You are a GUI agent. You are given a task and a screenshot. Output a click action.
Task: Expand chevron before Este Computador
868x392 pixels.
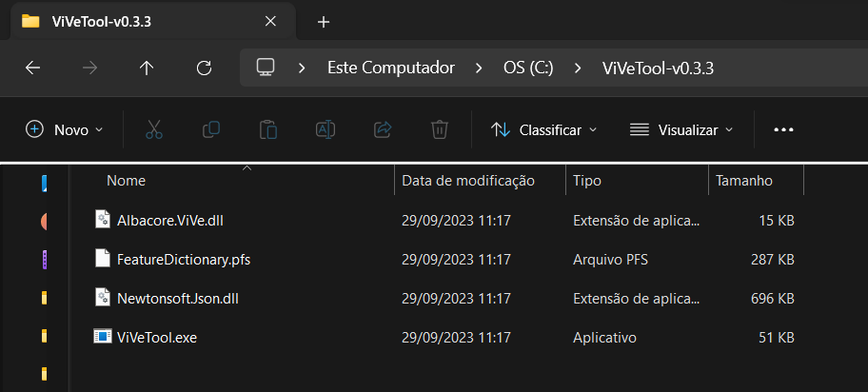(x=302, y=69)
